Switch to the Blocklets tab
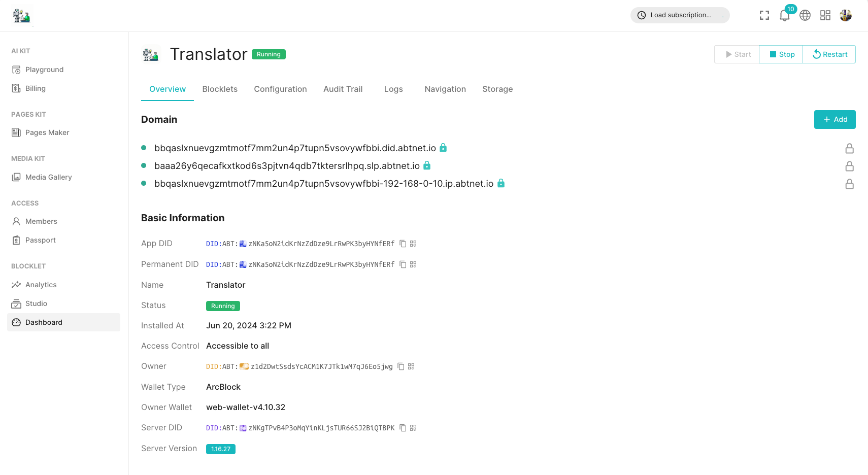Viewport: 868px width, 475px height. [x=220, y=89]
